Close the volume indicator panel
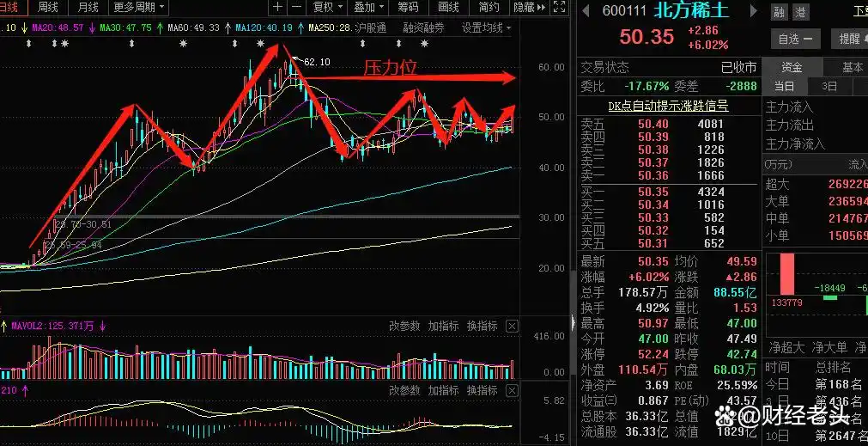 [x=512, y=327]
